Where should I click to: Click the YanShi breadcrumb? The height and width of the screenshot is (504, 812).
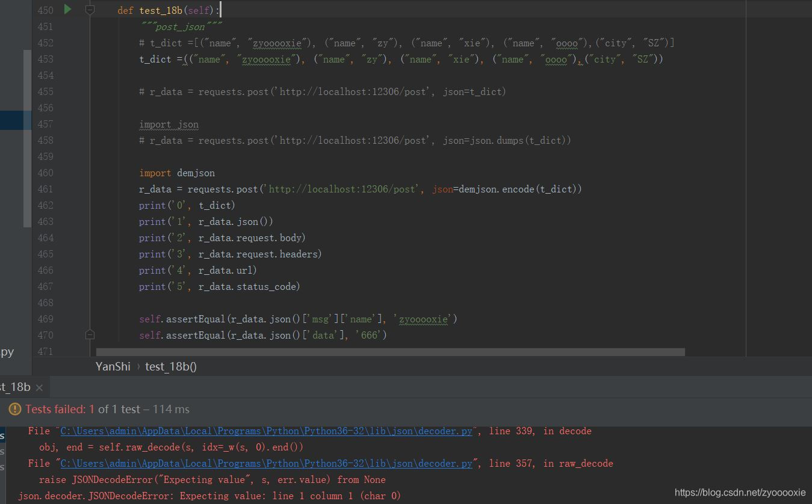(113, 366)
